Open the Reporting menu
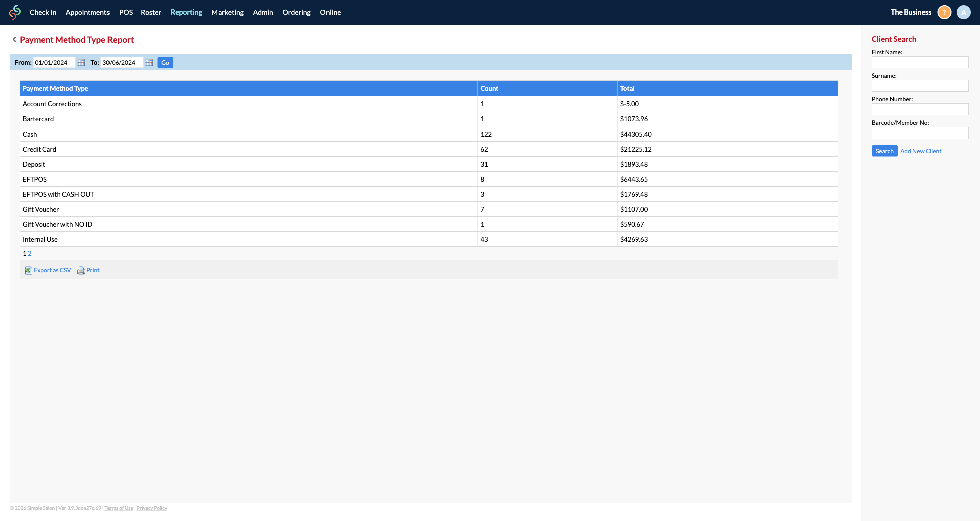The height and width of the screenshot is (521, 980). (186, 12)
